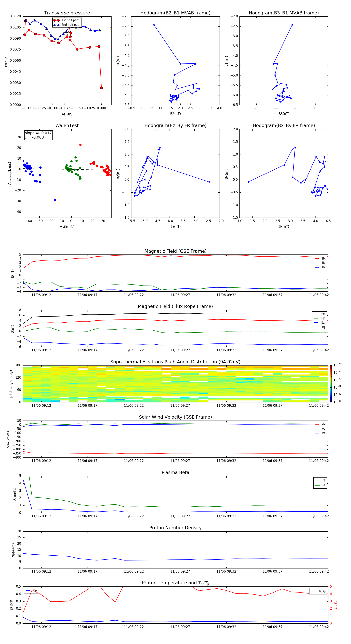Select the '2nd half path' legend entry

[67, 25]
